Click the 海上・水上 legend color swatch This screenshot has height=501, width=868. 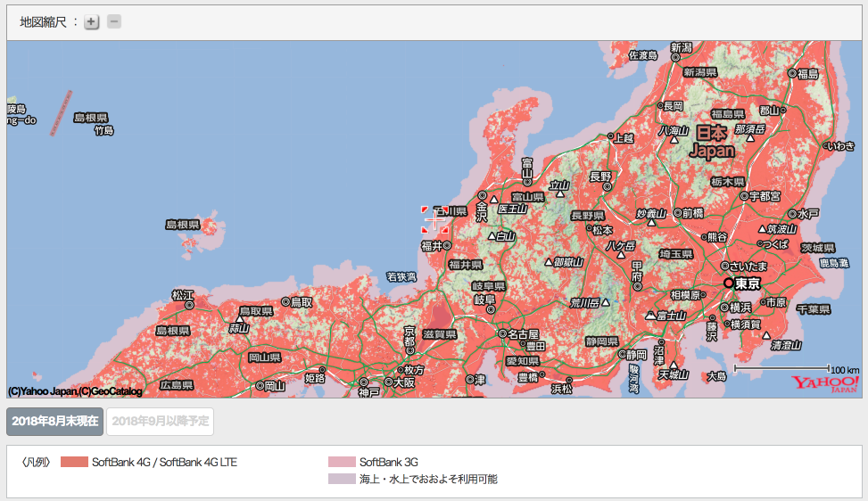coord(342,479)
